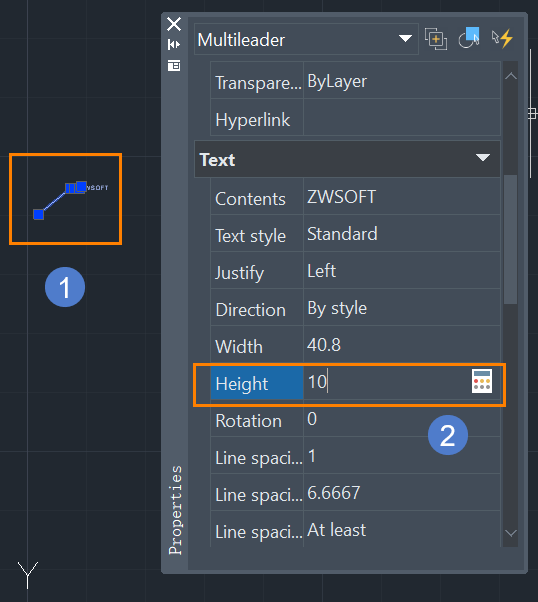This screenshot has height=602, width=538.
Task: Click the scroll up arrow in properties list
Action: [x=511, y=76]
